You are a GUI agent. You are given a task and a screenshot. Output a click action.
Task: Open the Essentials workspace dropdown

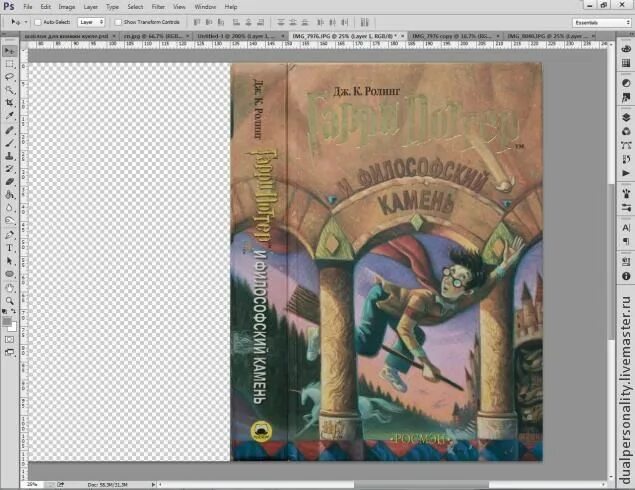click(601, 23)
